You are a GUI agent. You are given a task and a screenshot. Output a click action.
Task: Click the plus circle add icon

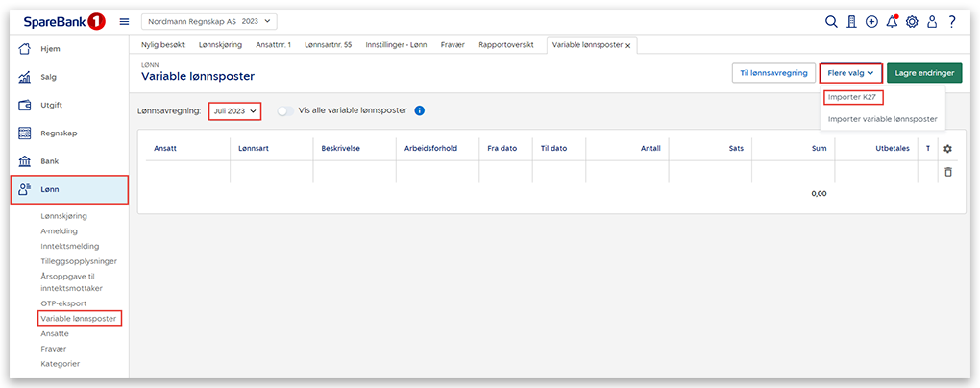coord(871,21)
